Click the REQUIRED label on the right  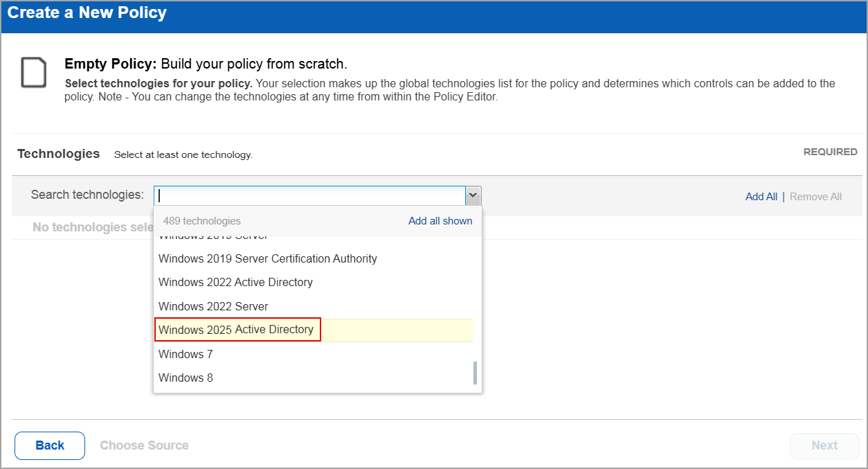pyautogui.click(x=830, y=152)
